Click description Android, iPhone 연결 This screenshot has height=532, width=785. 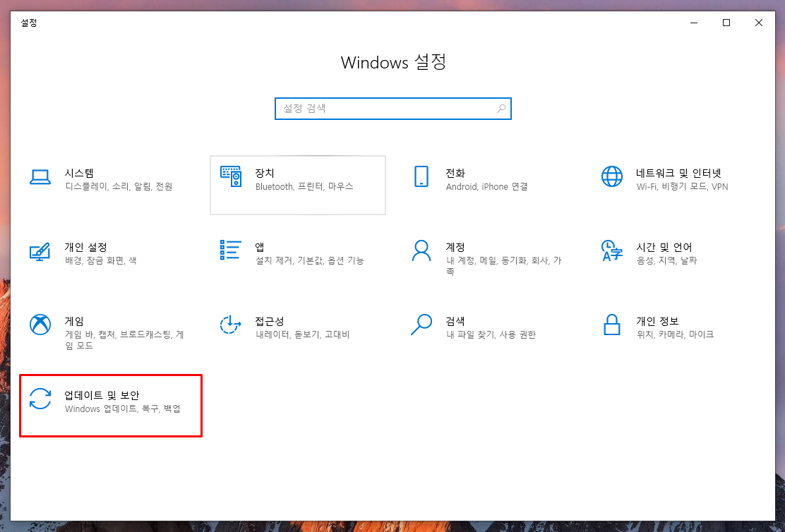point(487,187)
